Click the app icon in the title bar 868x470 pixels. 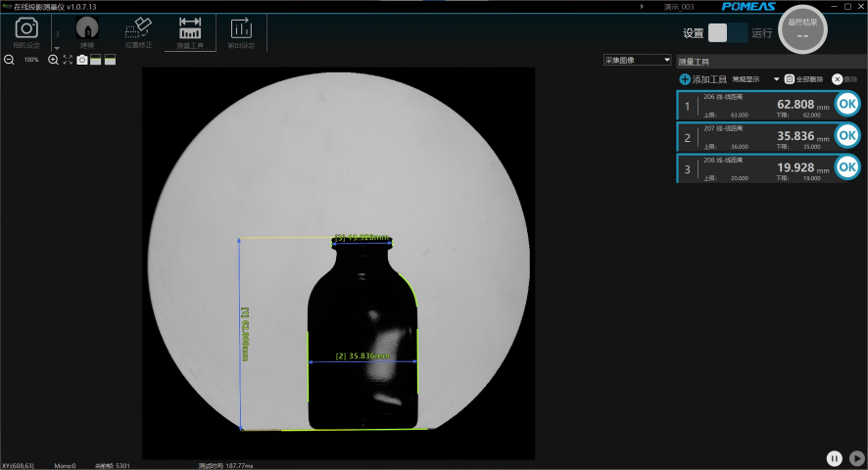pos(7,7)
